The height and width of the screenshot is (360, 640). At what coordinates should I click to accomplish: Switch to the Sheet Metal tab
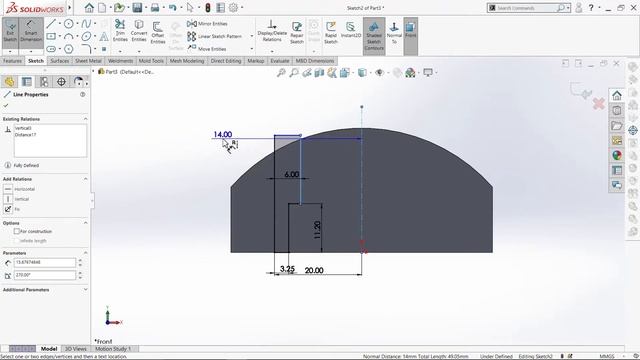pyautogui.click(x=88, y=61)
